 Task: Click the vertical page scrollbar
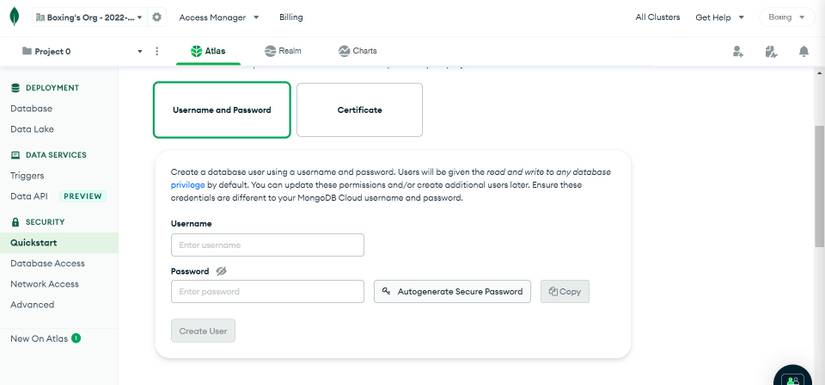820,186
